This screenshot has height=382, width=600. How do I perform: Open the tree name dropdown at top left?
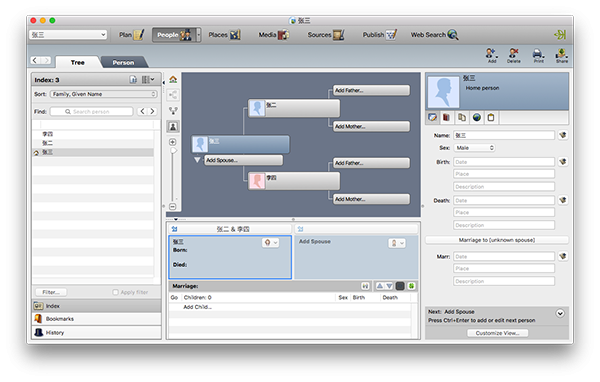(68, 35)
